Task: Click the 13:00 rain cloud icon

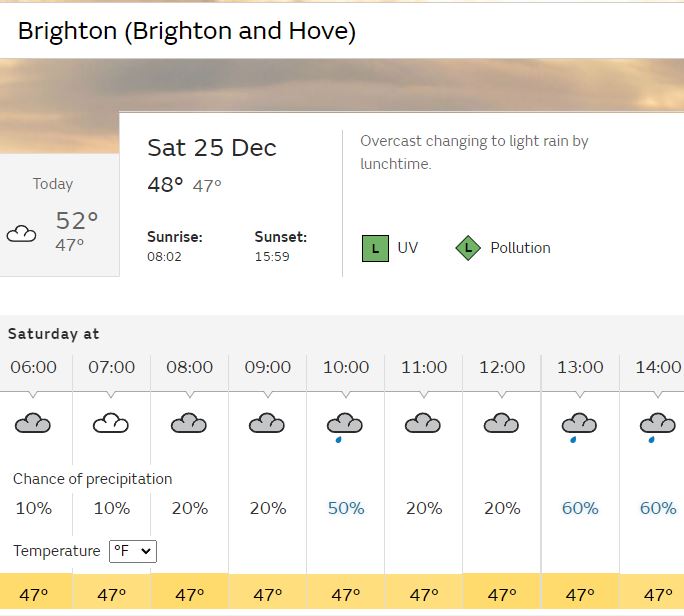Action: click(x=579, y=427)
